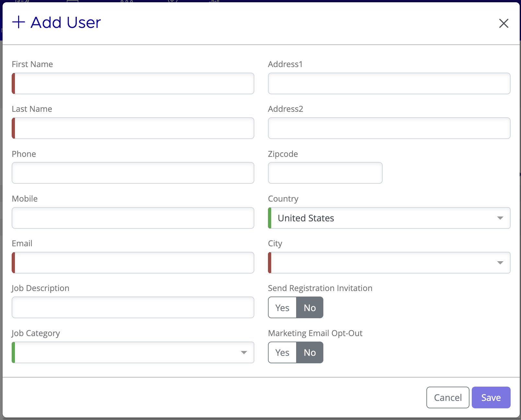521x420 pixels.
Task: Click the X icon to dismiss the dialog
Action: [504, 23]
